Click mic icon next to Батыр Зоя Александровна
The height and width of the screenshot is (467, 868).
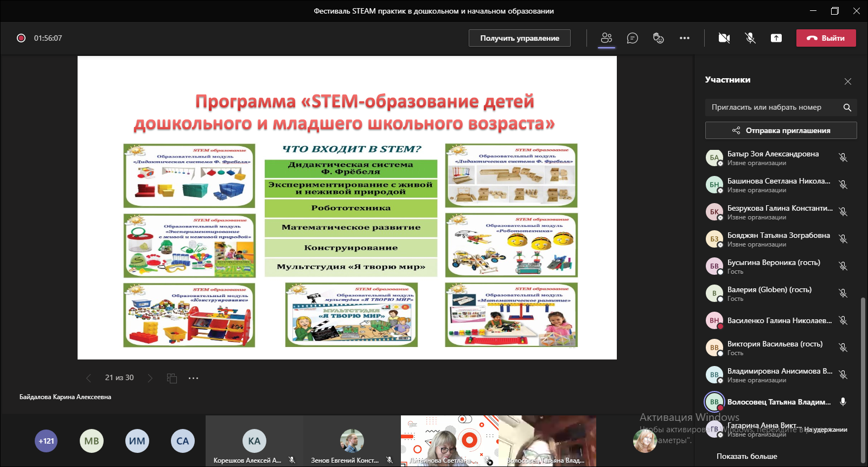coord(843,157)
